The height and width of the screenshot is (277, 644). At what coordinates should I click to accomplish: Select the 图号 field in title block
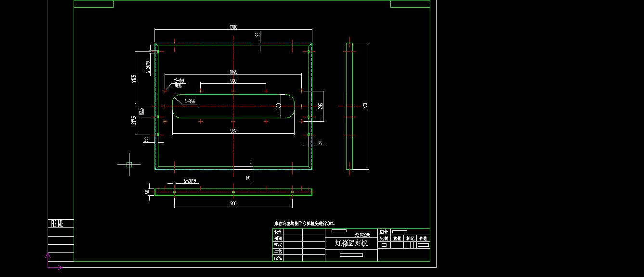pos(384,232)
